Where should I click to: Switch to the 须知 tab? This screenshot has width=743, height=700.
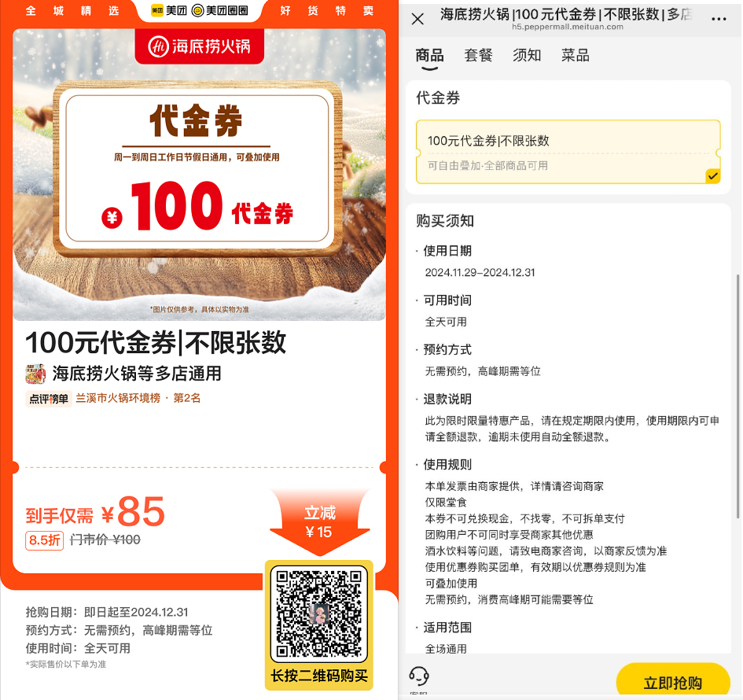pos(527,56)
